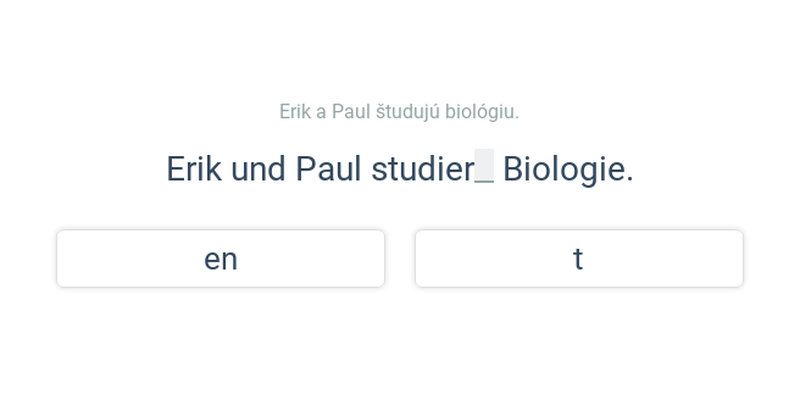800x400 pixels.
Task: Click the conjunction "a" in Slovak hint
Action: point(321,112)
